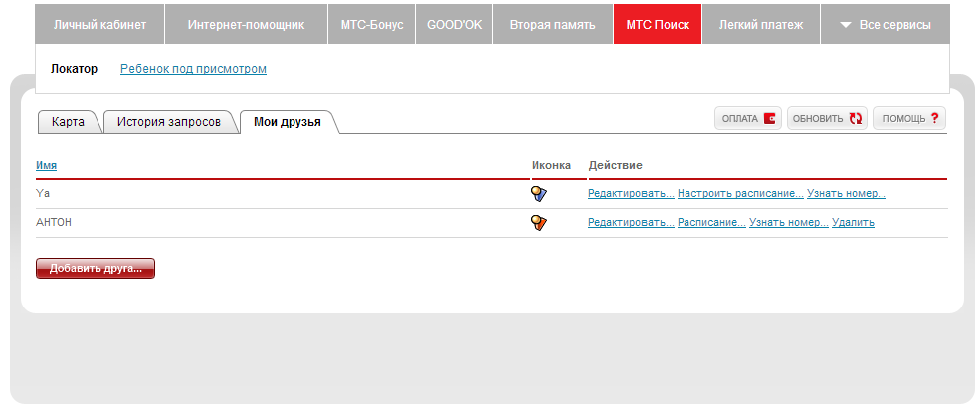Expand the Все сервисы dropdown

point(885,25)
